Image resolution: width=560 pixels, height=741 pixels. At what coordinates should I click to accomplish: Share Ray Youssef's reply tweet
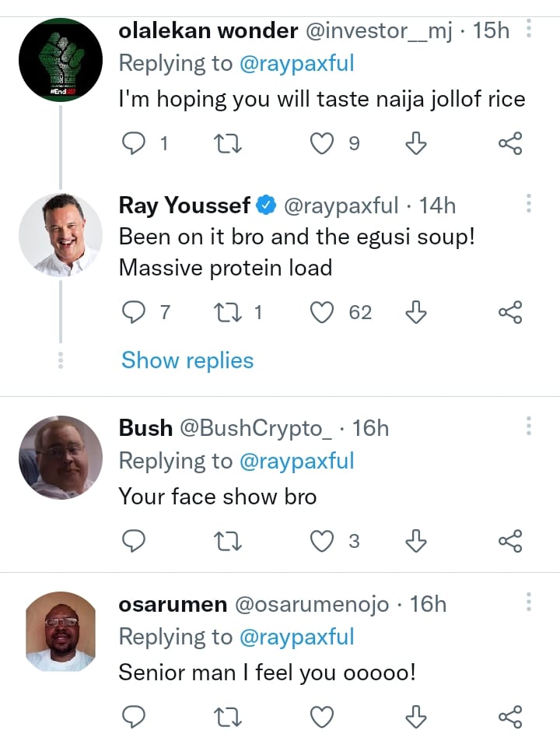(x=509, y=313)
